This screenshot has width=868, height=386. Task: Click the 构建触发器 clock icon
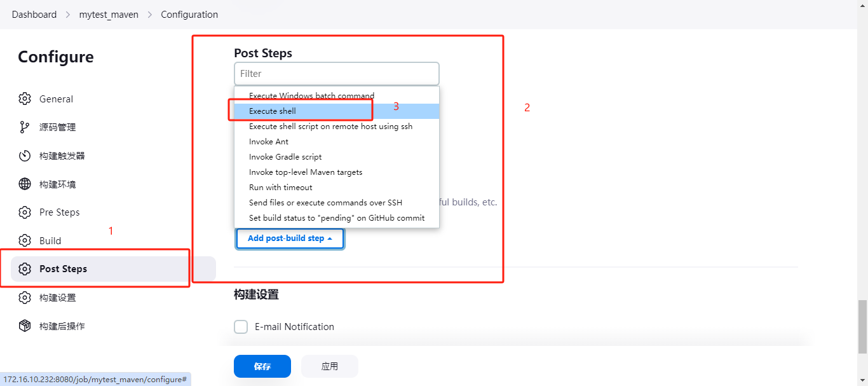[25, 156]
